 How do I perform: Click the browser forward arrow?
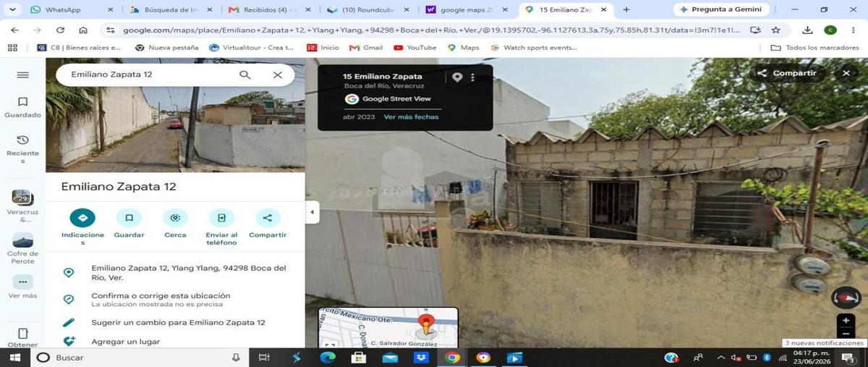(37, 30)
